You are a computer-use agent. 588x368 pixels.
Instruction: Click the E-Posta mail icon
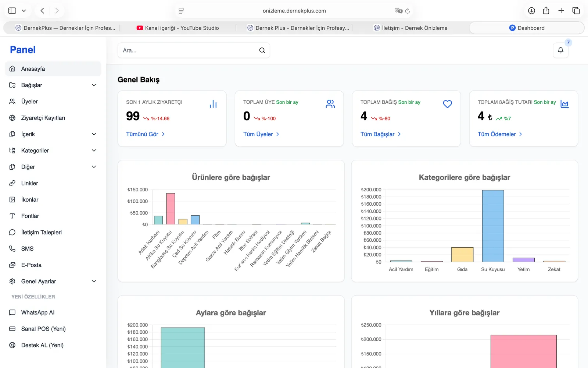pos(12,265)
